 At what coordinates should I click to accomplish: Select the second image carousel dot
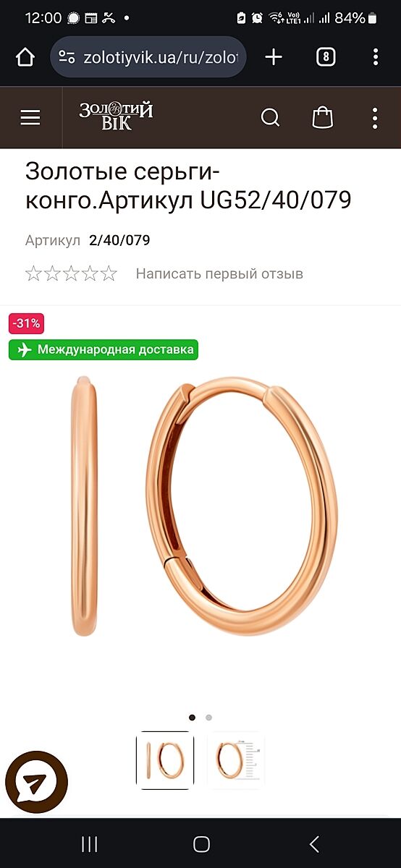pyautogui.click(x=208, y=718)
